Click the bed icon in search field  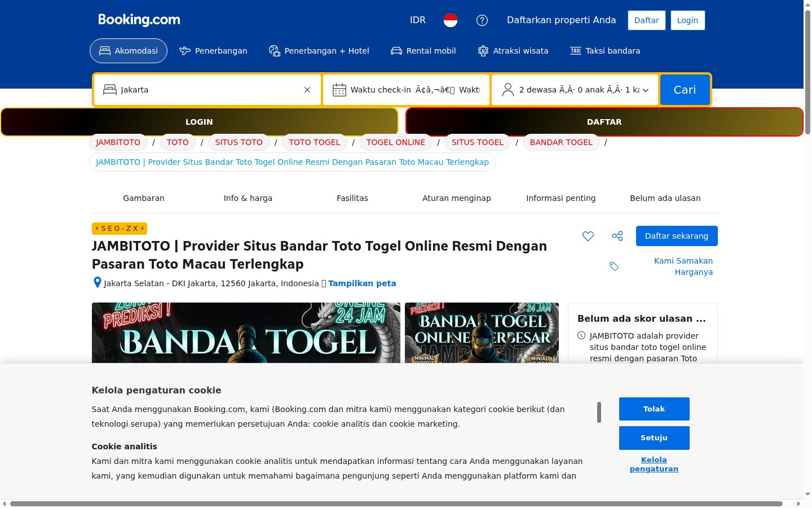coord(110,90)
